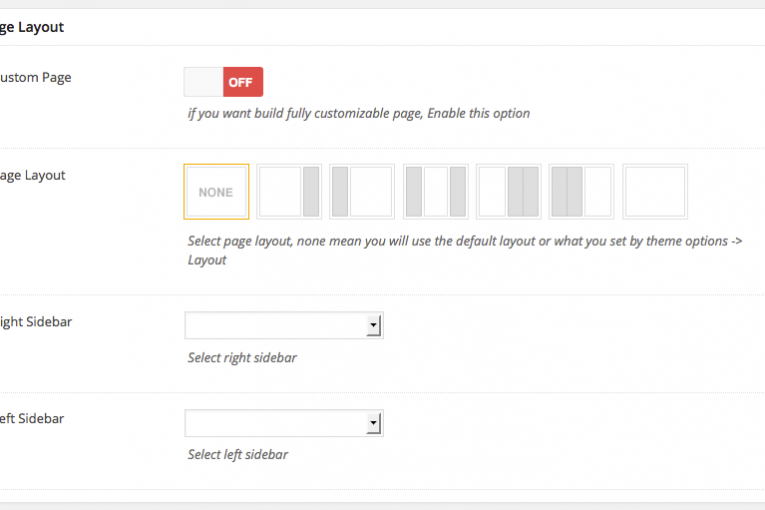Image resolution: width=765 pixels, height=510 pixels.
Task: Click the 'Enable this option' description text
Action: tap(479, 113)
